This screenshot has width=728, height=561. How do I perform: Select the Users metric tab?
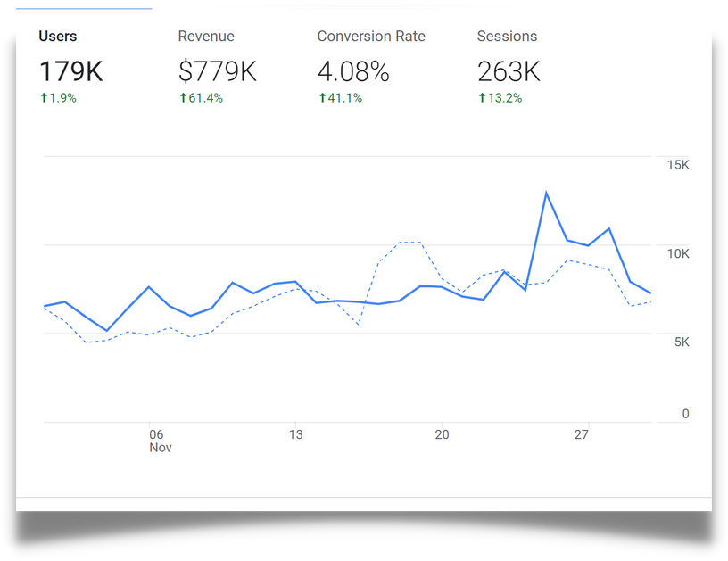tap(58, 37)
